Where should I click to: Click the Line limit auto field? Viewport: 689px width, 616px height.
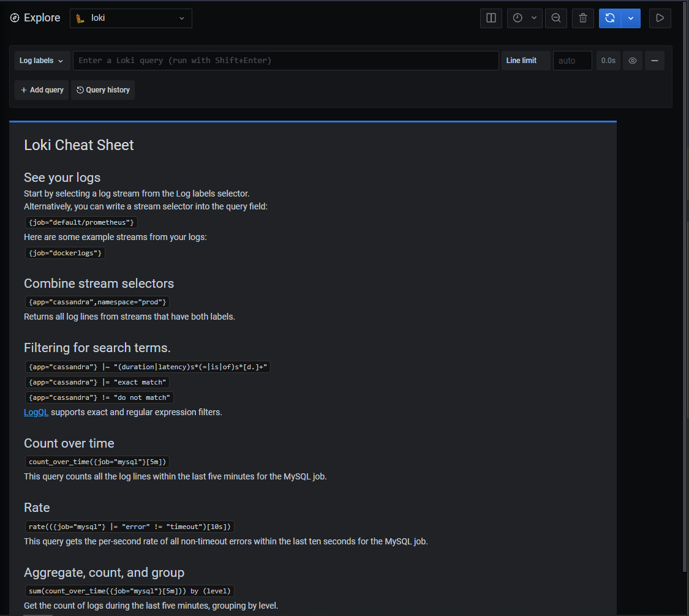(572, 61)
